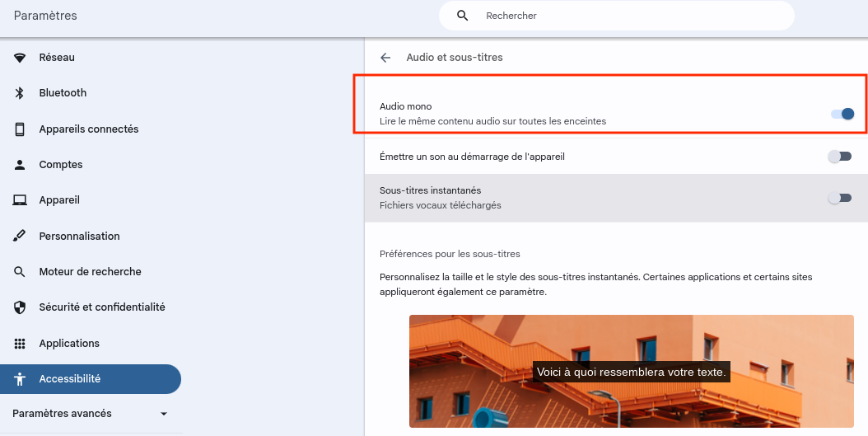
Task: Click the laptop icon beside Appareil
Action: click(20, 200)
